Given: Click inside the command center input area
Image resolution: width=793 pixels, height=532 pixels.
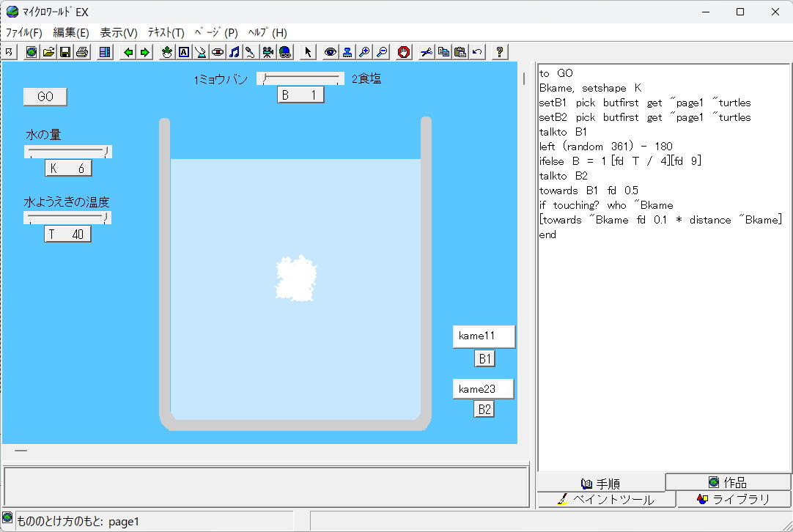Looking at the screenshot, I should 265,487.
